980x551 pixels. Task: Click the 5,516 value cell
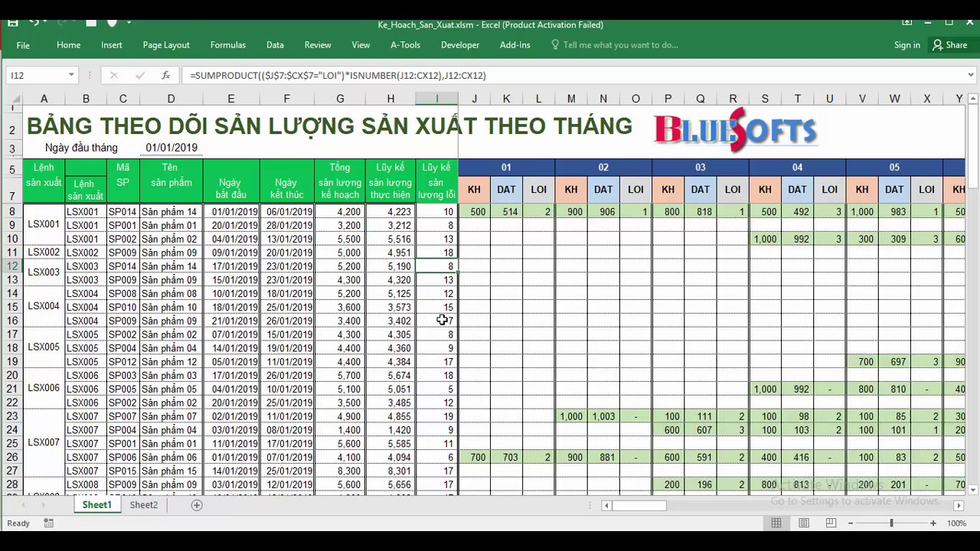click(x=390, y=239)
